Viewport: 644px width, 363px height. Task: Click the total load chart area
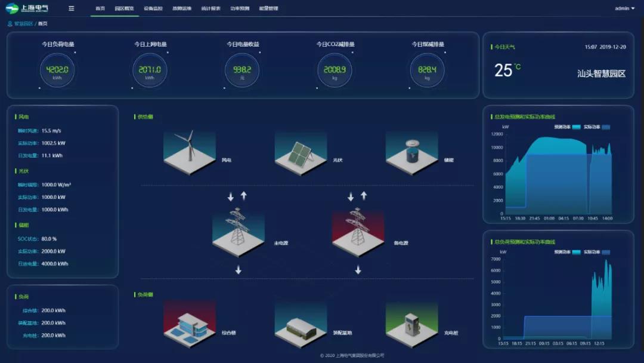pos(558,299)
